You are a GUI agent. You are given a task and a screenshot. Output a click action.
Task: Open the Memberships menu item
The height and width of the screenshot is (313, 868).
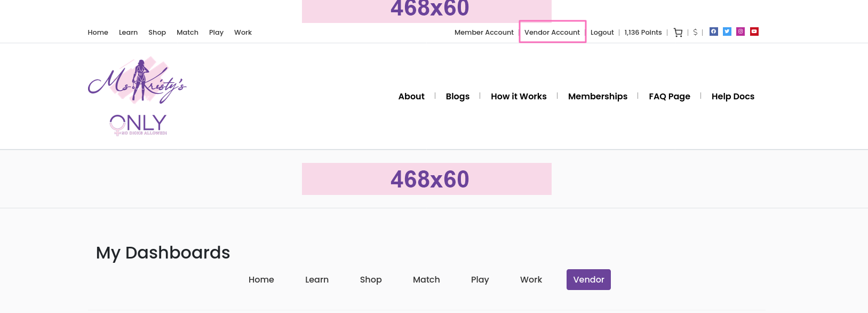598,97
